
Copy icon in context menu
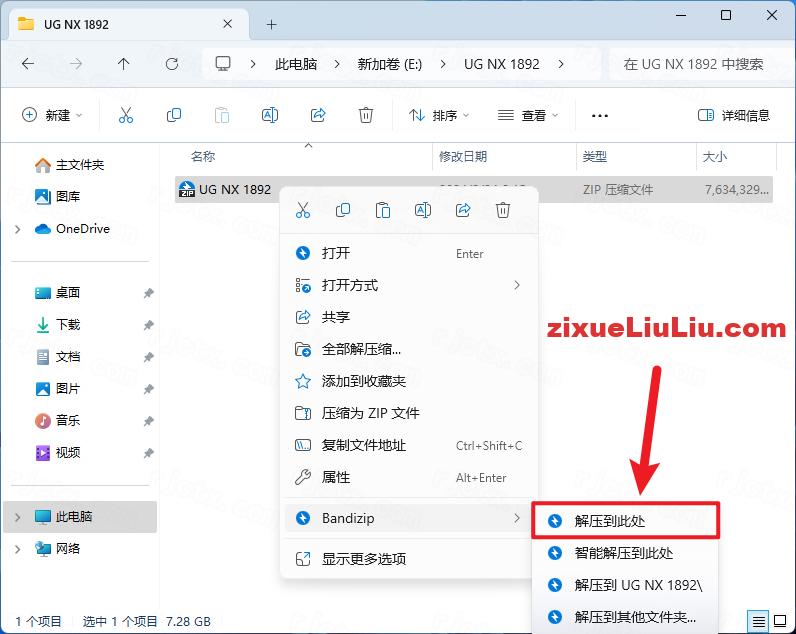pyautogui.click(x=343, y=210)
